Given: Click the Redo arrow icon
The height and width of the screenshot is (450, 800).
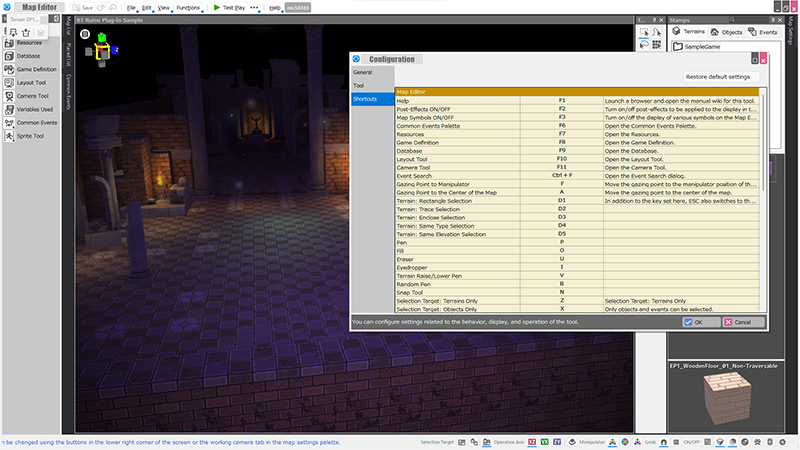Looking at the screenshot, I should [x=112, y=8].
